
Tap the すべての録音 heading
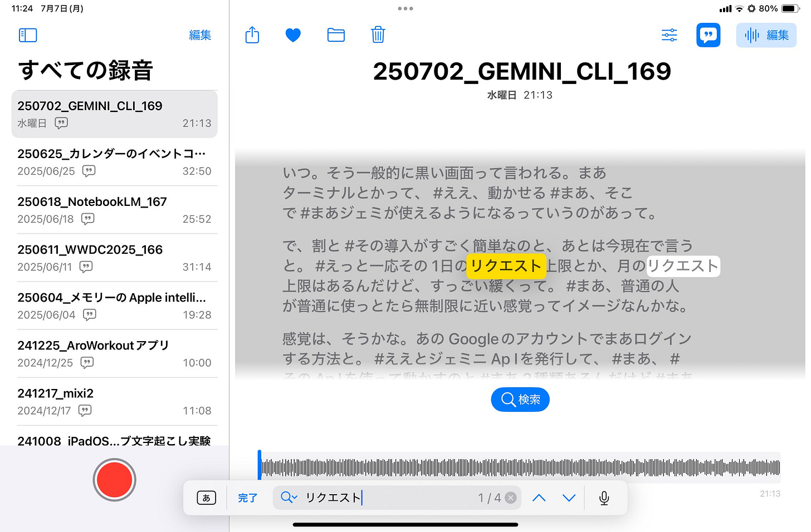click(x=86, y=71)
